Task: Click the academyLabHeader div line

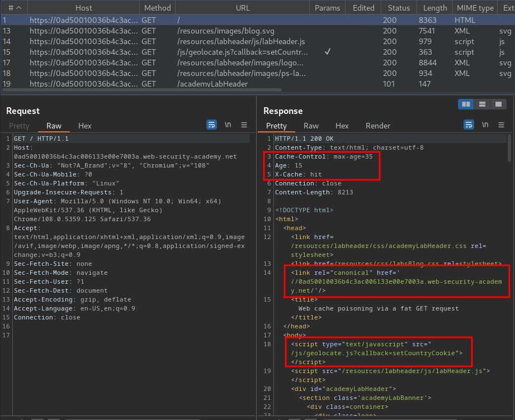Action: click(x=343, y=389)
